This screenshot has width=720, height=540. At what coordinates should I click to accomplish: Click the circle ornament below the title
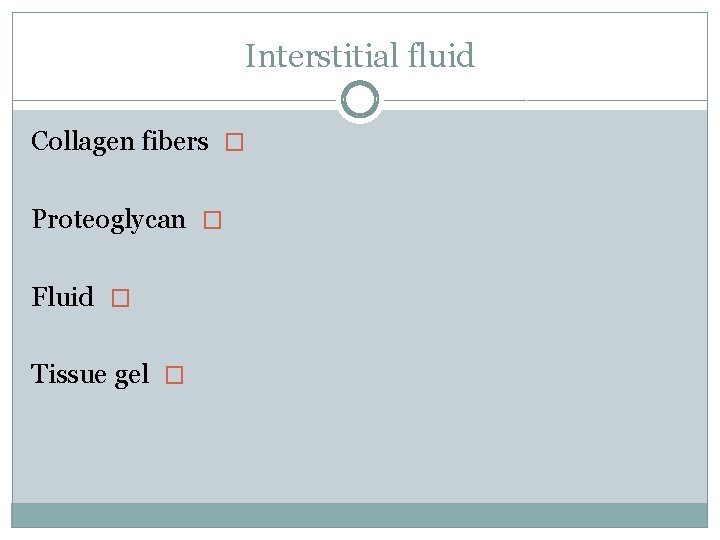coord(360,101)
